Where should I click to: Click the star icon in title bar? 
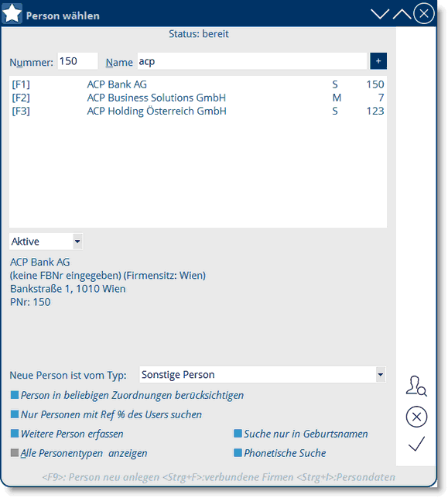coord(12,14)
